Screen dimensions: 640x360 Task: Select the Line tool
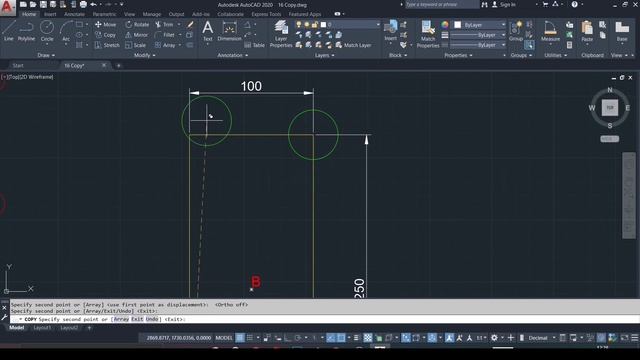(x=9, y=31)
